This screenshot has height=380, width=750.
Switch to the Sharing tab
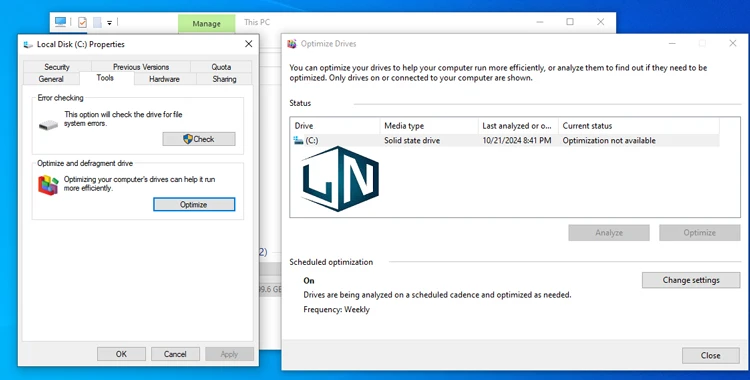click(224, 79)
